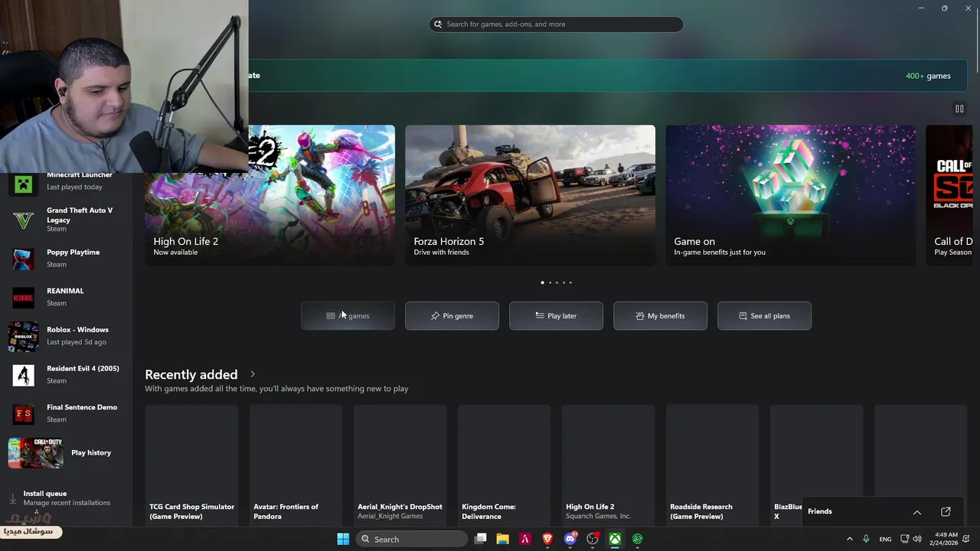The width and height of the screenshot is (980, 551).
Task: Open the volume tray icon
Action: pos(917,539)
